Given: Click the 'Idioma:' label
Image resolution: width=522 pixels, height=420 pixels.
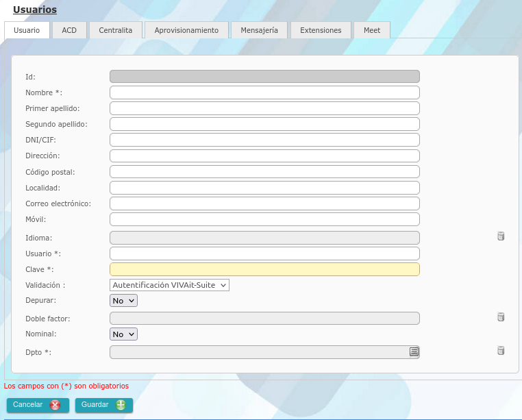Looking at the screenshot, I should 38,238.
